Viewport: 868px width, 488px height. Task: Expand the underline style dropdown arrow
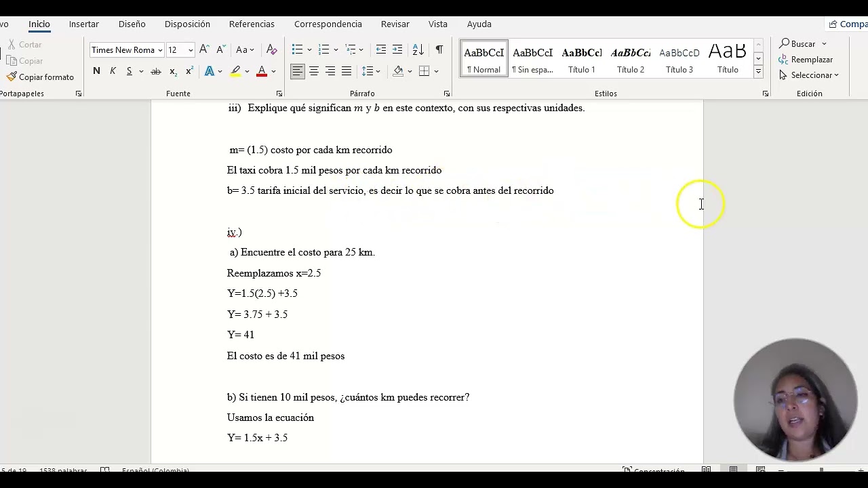[141, 71]
